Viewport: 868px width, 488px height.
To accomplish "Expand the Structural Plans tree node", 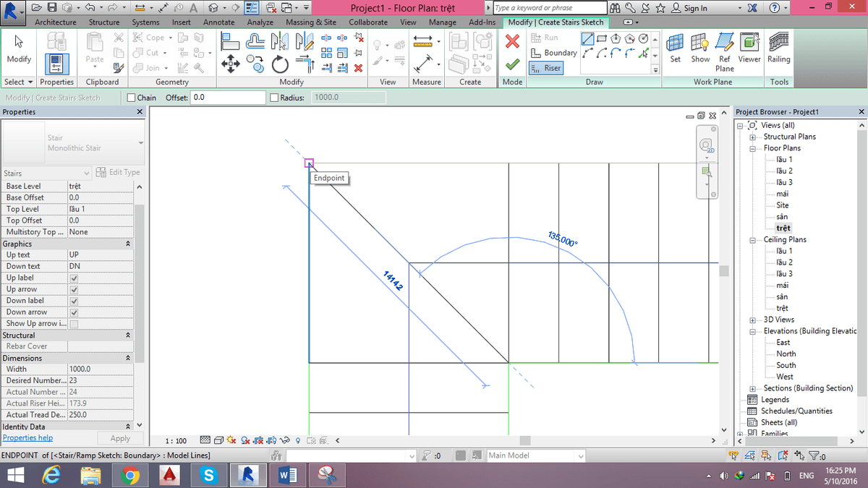I will [753, 137].
